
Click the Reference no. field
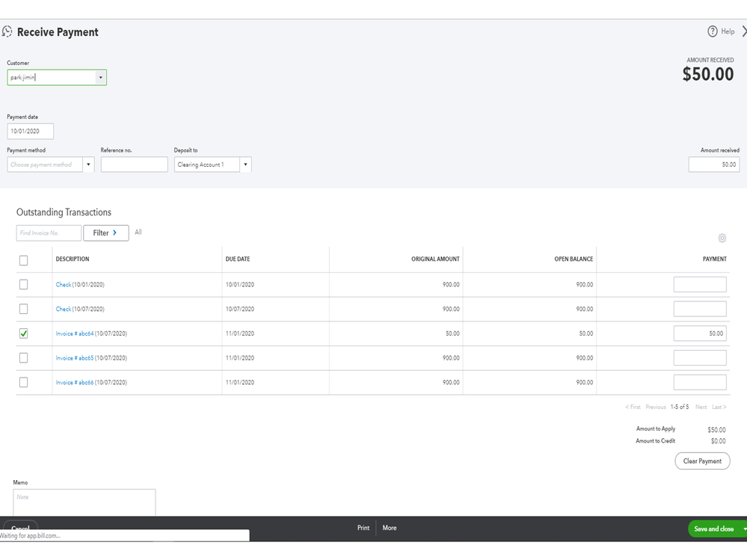click(x=135, y=164)
